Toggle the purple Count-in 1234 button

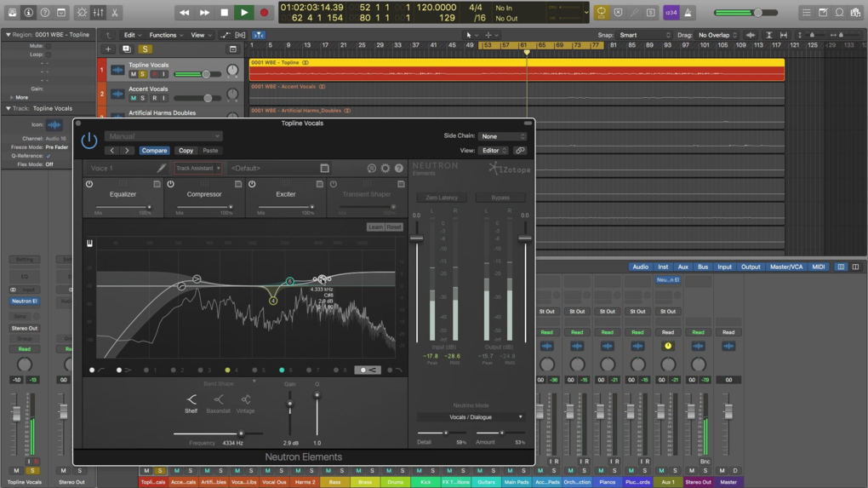click(671, 12)
